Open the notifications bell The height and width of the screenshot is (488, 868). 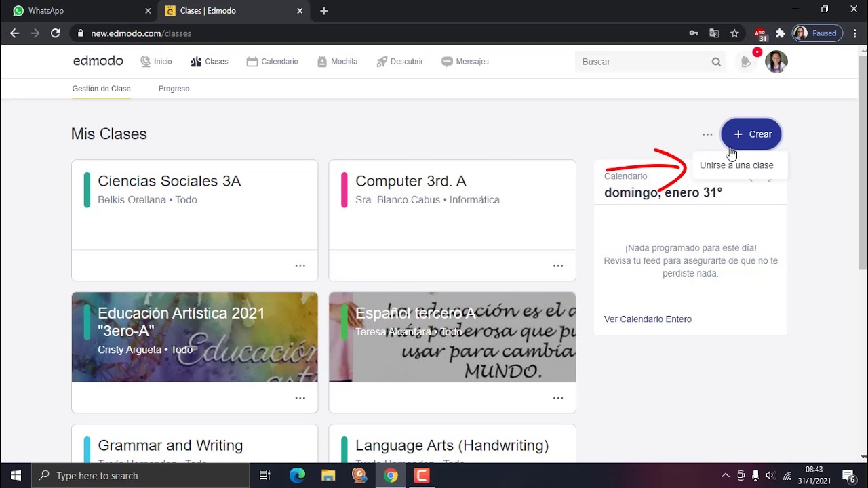(747, 62)
